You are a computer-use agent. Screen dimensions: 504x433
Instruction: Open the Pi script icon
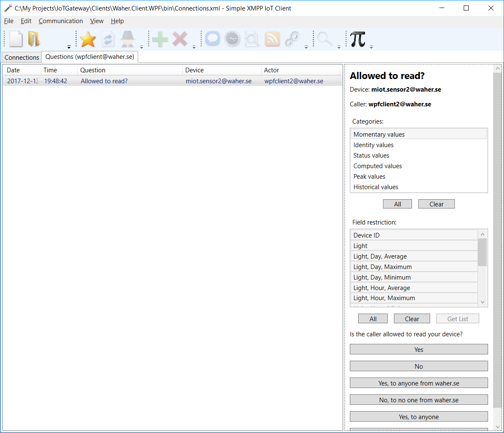pos(357,39)
